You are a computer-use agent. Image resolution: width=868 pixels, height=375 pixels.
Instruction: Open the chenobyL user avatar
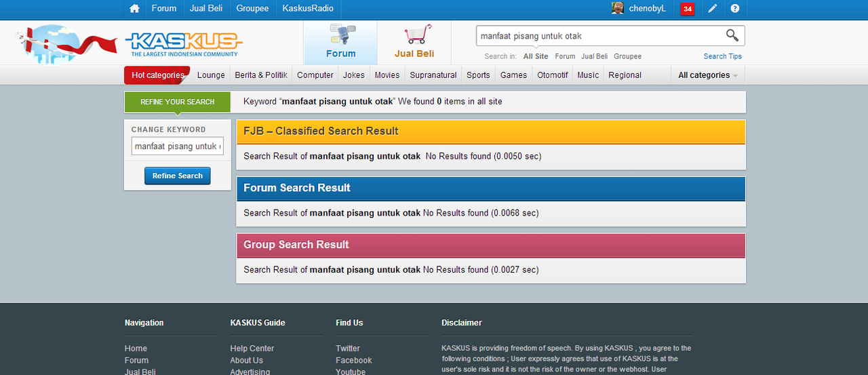(618, 8)
